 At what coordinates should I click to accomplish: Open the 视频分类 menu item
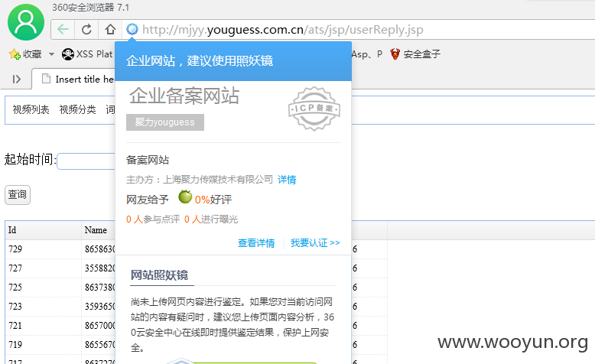tap(77, 109)
